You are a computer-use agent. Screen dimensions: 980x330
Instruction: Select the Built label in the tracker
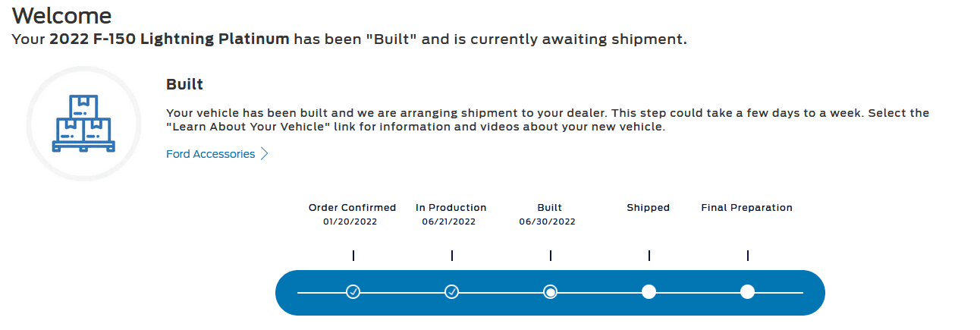(549, 207)
